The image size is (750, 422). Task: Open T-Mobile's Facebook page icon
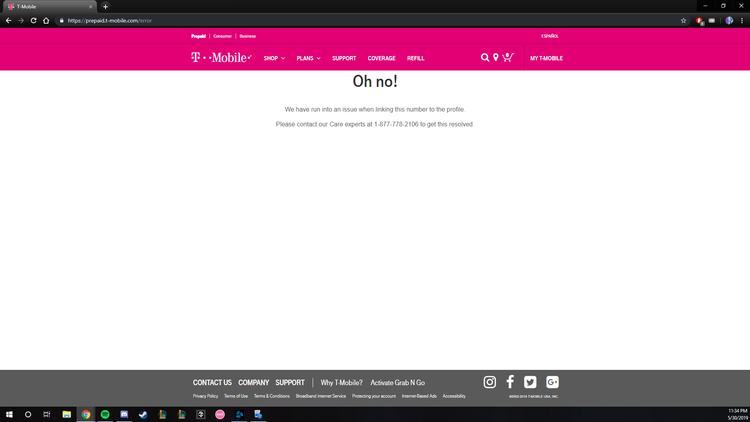[510, 382]
